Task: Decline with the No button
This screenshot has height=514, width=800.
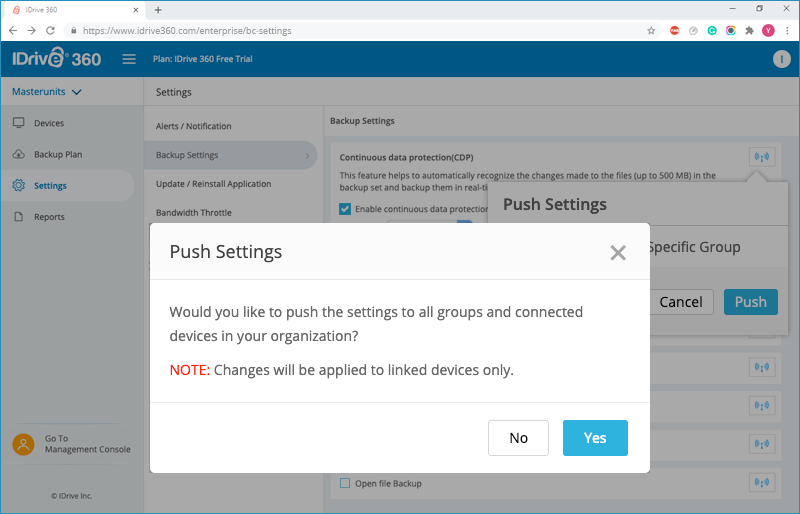Action: (x=518, y=437)
